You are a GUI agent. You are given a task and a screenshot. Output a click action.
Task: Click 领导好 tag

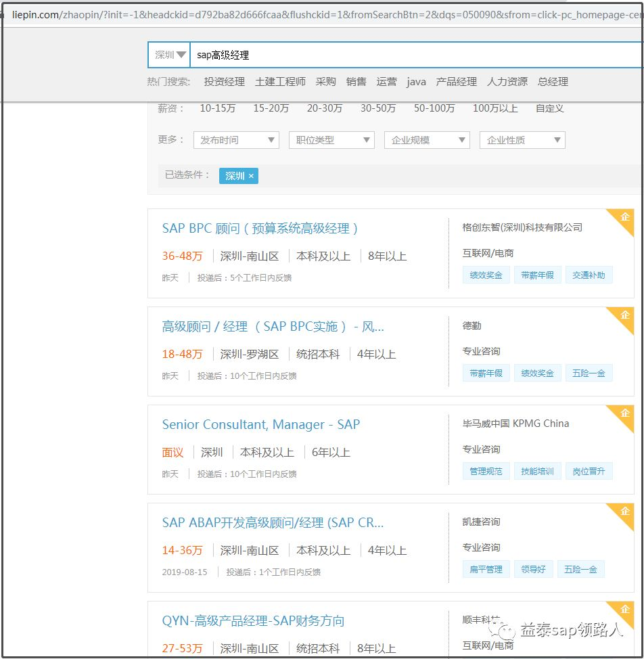(x=534, y=570)
